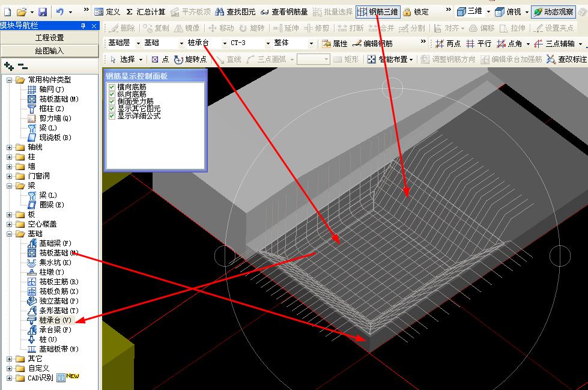Open 俯视 dropdown arrow
The image size is (588, 390).
[x=527, y=12]
